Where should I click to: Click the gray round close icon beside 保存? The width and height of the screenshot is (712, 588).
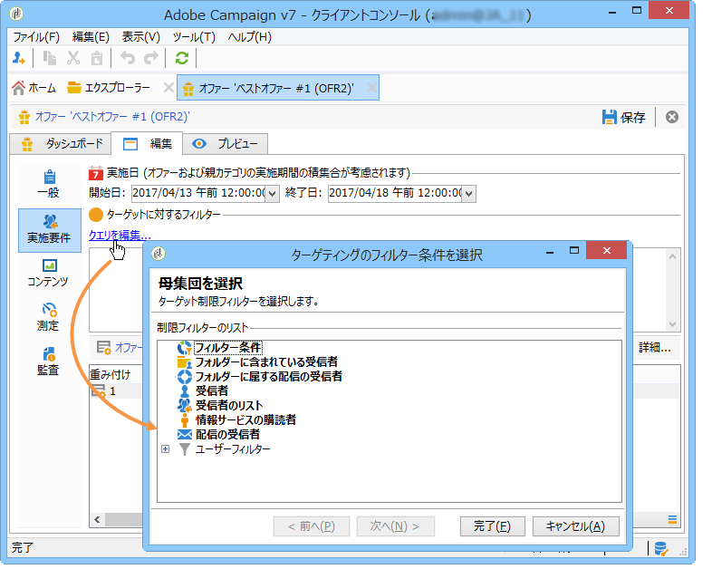(x=672, y=117)
